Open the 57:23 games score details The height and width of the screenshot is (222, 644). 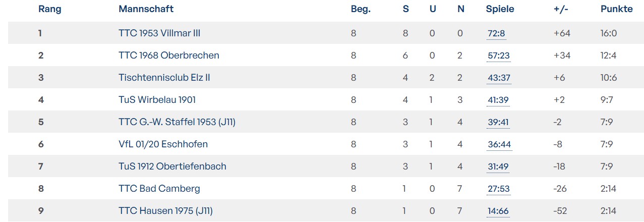pos(499,56)
